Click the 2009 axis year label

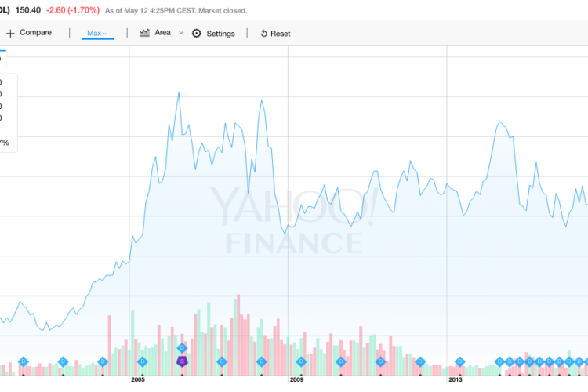[296, 379]
